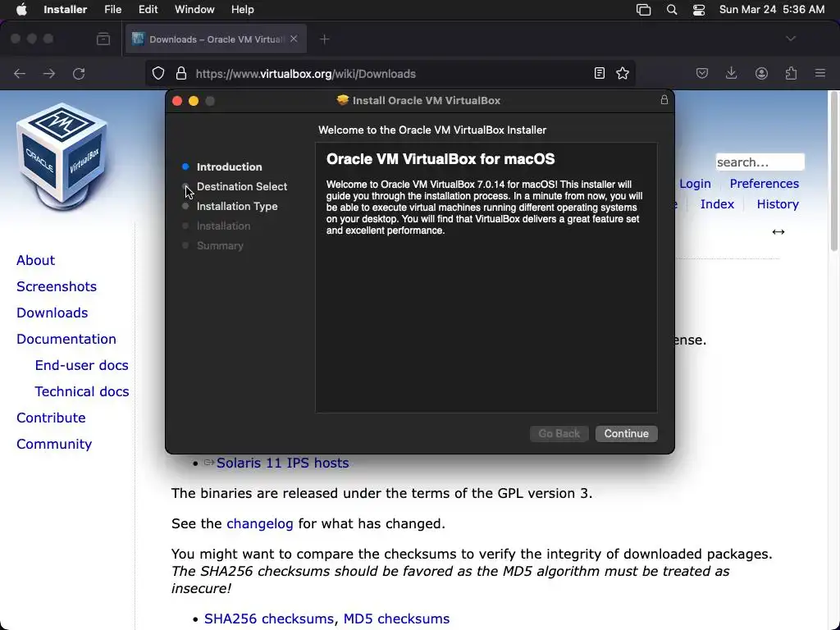Click the Login link
Viewport: 840px width, 630px height.
pos(695,184)
